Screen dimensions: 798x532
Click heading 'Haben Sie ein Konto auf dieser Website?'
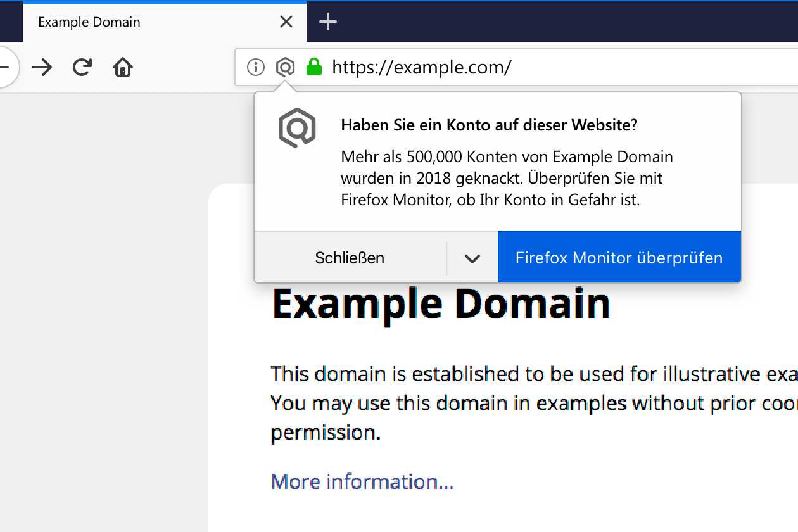pyautogui.click(x=489, y=125)
